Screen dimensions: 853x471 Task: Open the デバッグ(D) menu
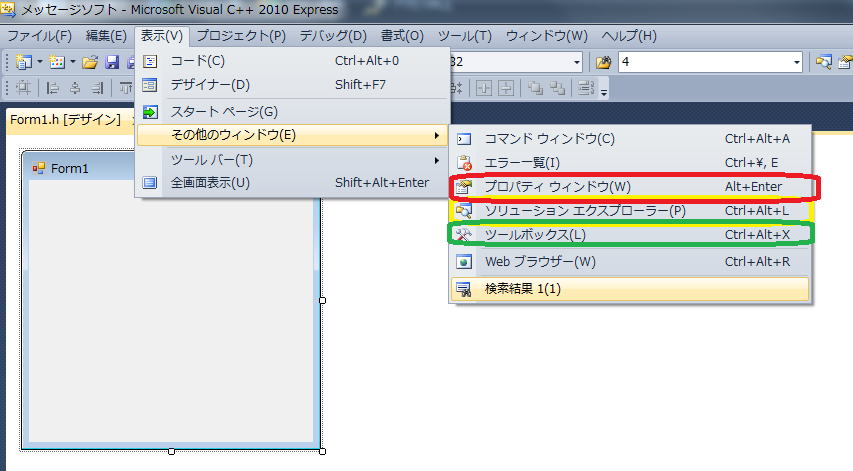tap(333, 36)
